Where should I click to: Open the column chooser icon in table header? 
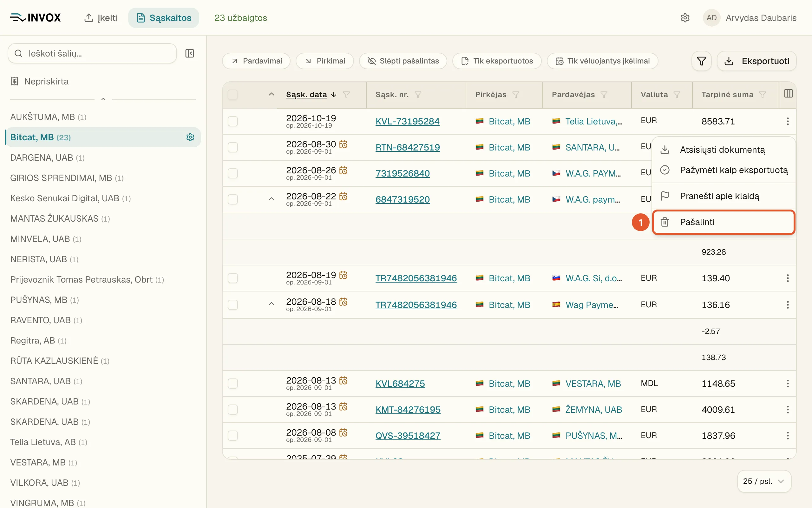click(788, 94)
